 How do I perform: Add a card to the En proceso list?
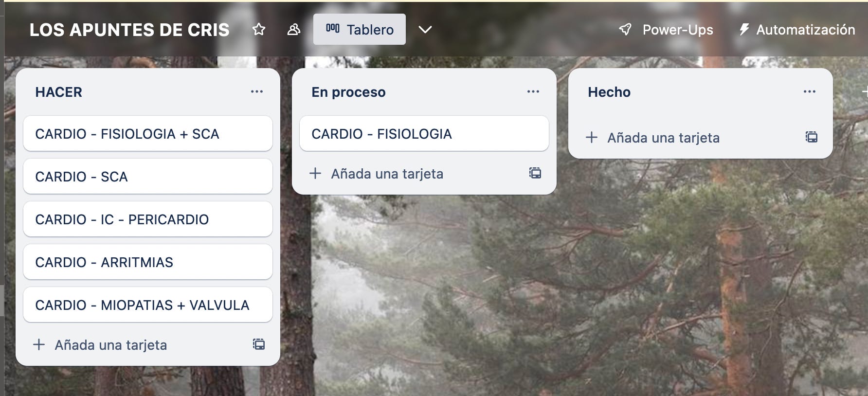377,174
